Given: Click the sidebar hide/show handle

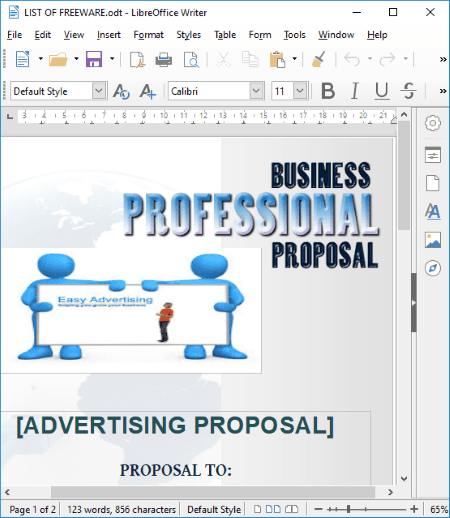Looking at the screenshot, I should pyautogui.click(x=414, y=303).
